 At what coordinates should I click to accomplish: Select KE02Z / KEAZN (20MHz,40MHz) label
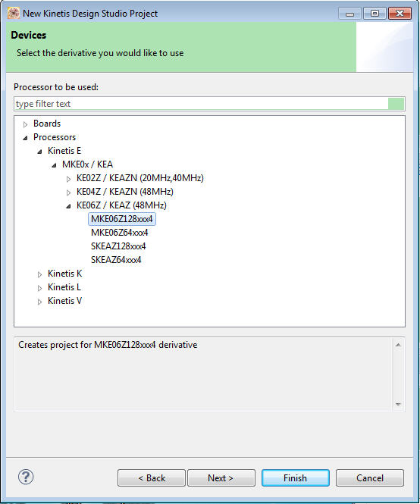point(140,178)
